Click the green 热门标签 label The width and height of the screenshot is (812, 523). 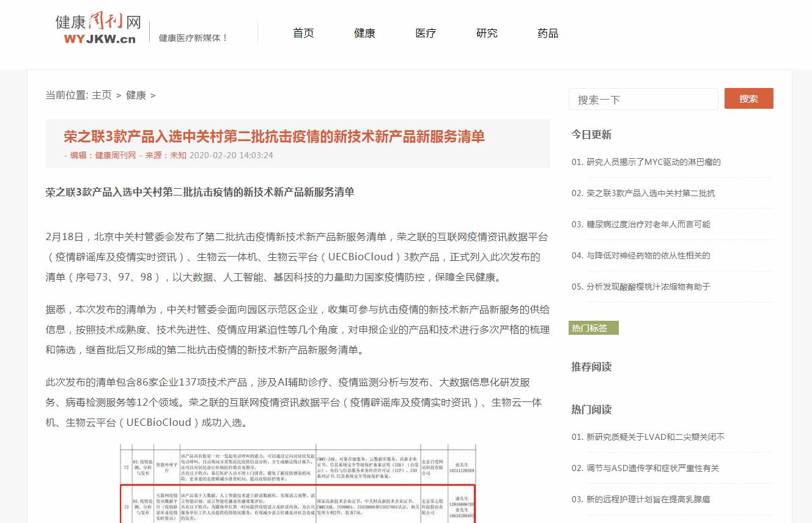click(593, 328)
